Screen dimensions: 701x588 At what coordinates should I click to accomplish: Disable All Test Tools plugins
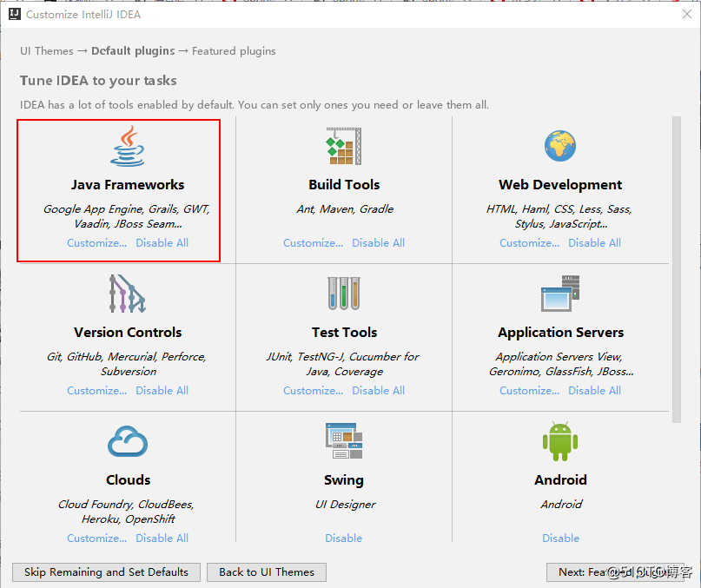point(378,390)
